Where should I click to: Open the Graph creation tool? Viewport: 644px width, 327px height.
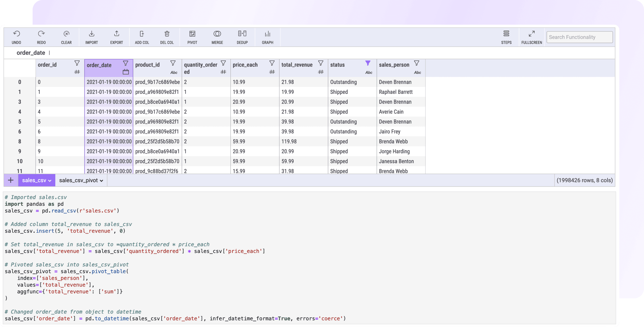pyautogui.click(x=267, y=37)
